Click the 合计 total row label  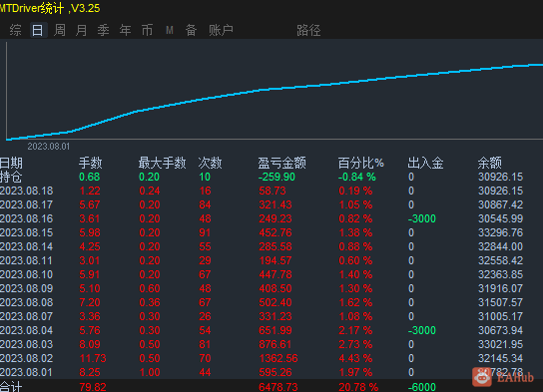11,386
